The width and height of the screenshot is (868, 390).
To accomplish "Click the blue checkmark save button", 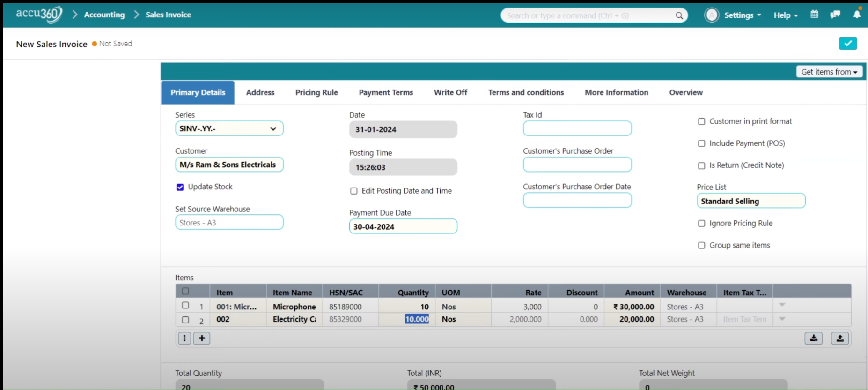I will pyautogui.click(x=848, y=43).
